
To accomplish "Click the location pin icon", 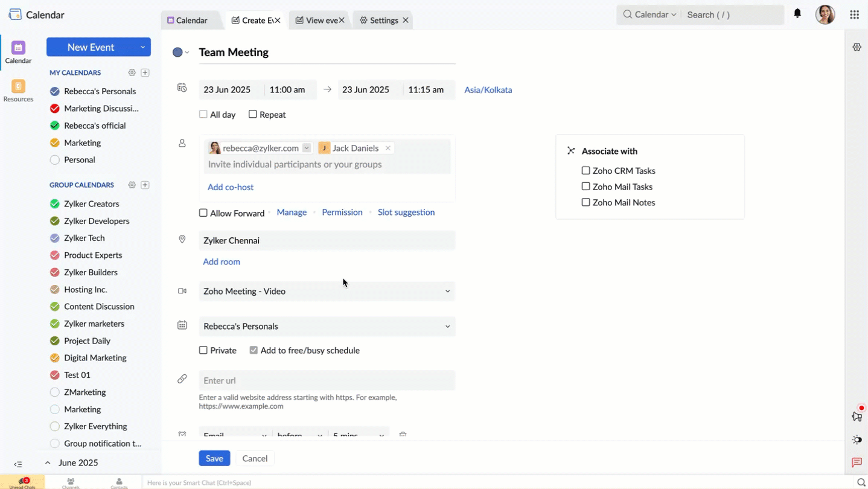I will tap(182, 240).
